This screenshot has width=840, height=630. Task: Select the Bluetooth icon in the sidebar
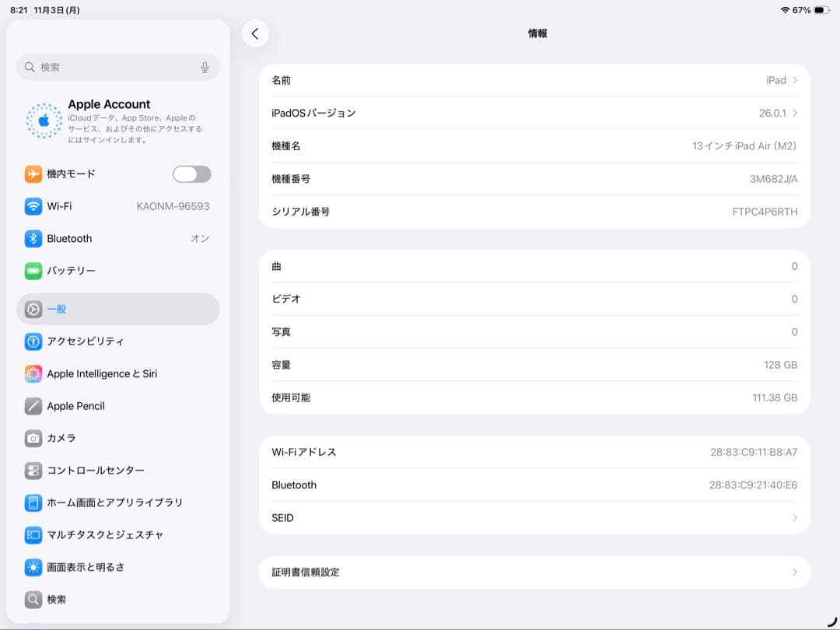pos(32,238)
